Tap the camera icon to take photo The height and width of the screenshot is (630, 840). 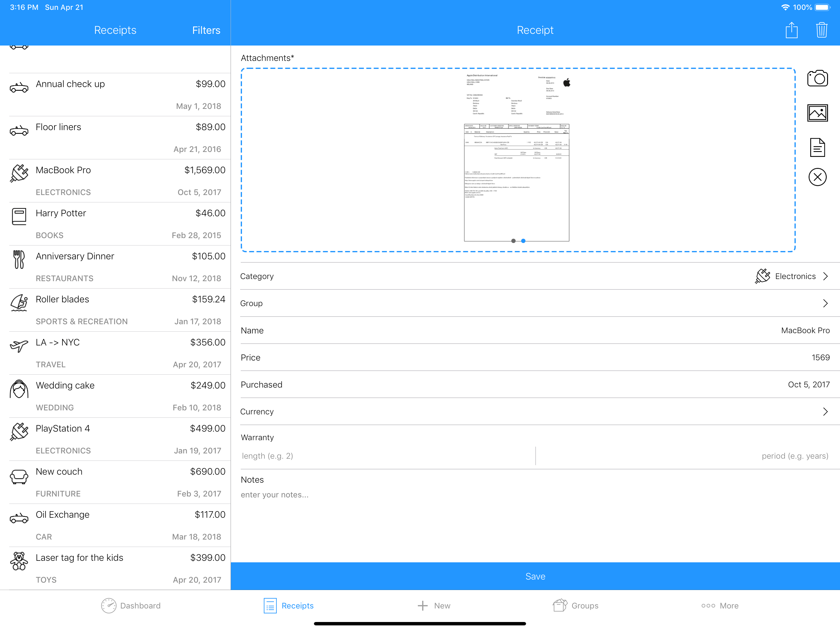click(817, 79)
